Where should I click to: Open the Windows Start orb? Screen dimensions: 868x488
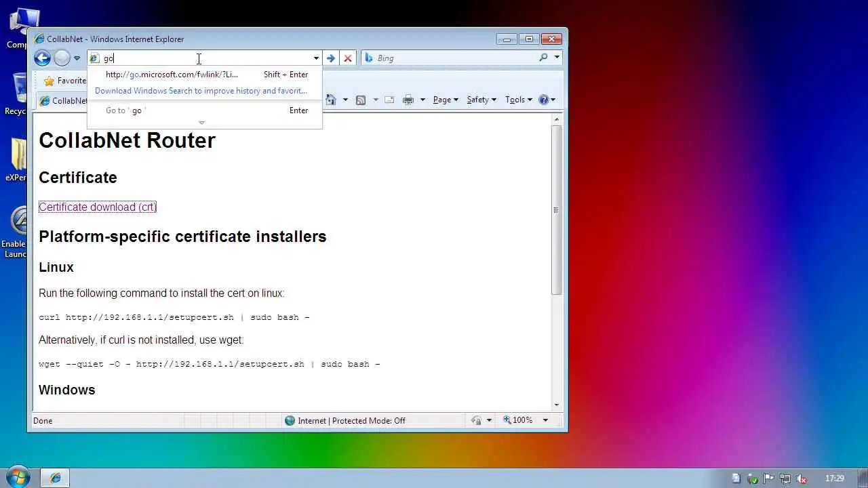pos(18,477)
